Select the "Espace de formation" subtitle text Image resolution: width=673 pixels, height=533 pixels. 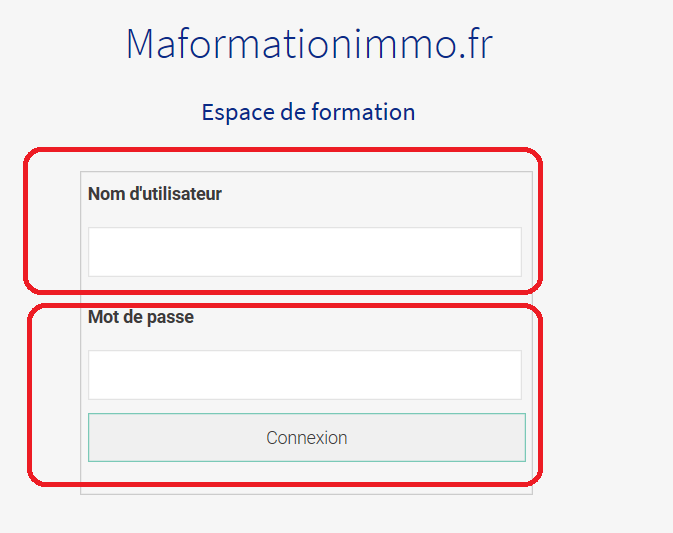[308, 112]
